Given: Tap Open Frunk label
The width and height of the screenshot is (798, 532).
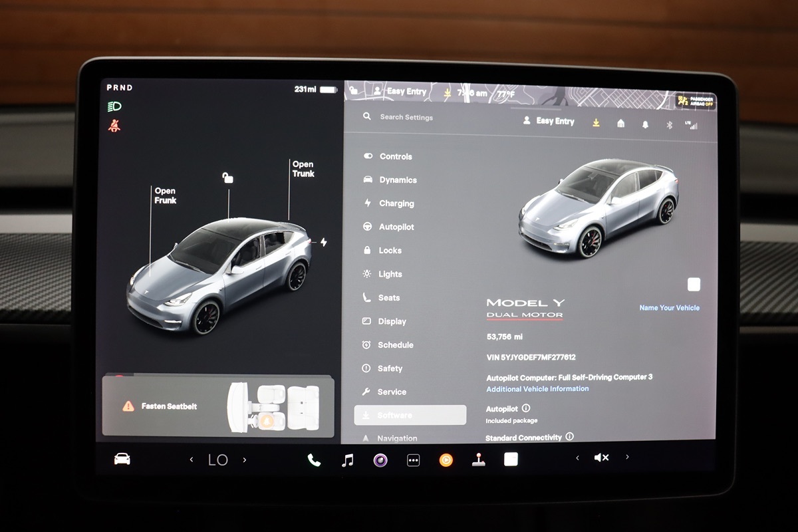Looking at the screenshot, I should (166, 196).
